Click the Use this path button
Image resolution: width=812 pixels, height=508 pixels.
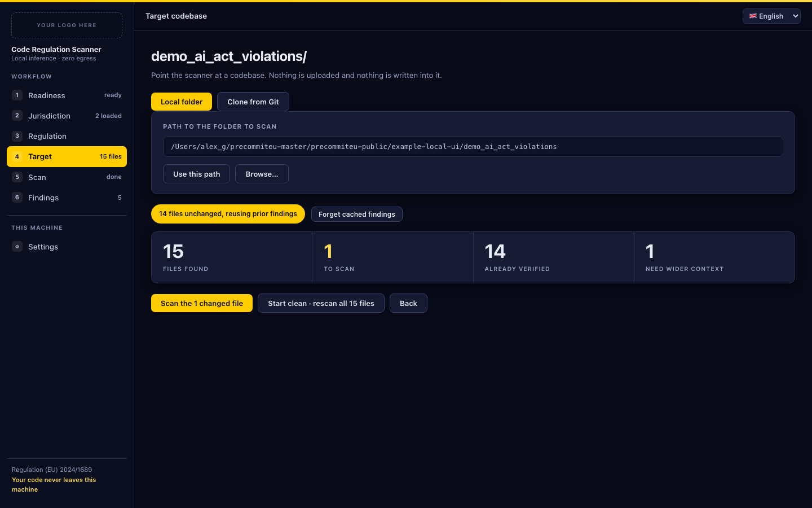(x=196, y=174)
